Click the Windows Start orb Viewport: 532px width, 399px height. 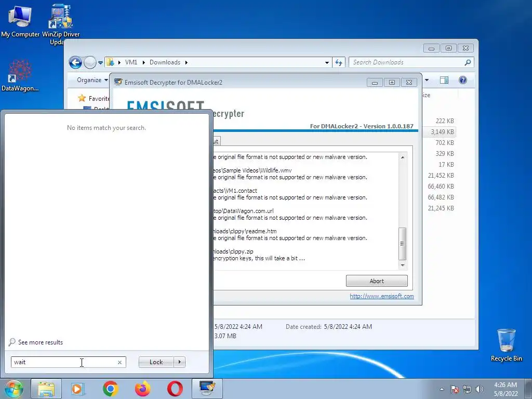pyautogui.click(x=14, y=389)
